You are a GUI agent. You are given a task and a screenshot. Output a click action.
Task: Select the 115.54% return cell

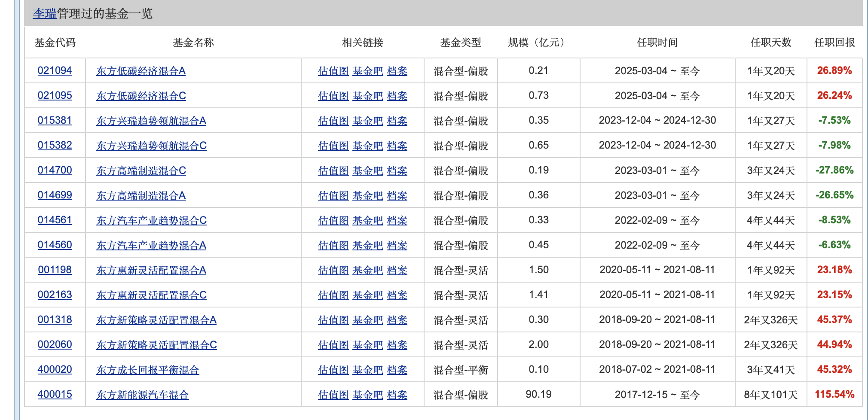pos(834,394)
